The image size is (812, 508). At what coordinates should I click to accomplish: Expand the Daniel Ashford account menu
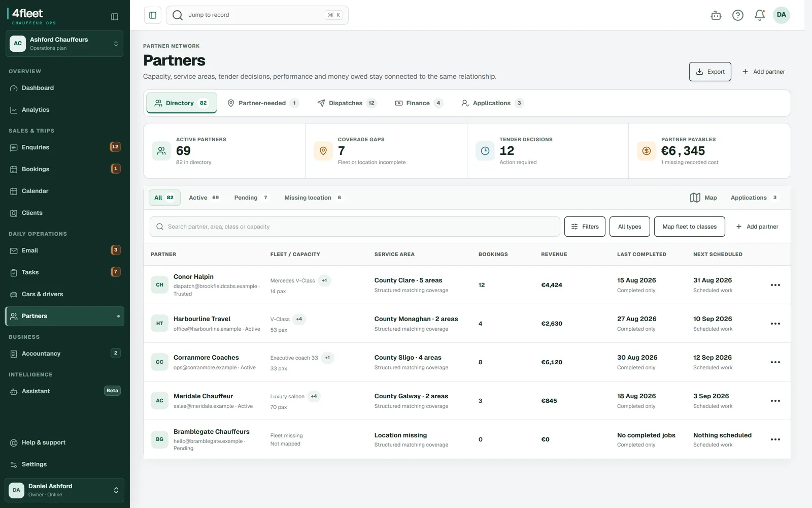tap(64, 490)
